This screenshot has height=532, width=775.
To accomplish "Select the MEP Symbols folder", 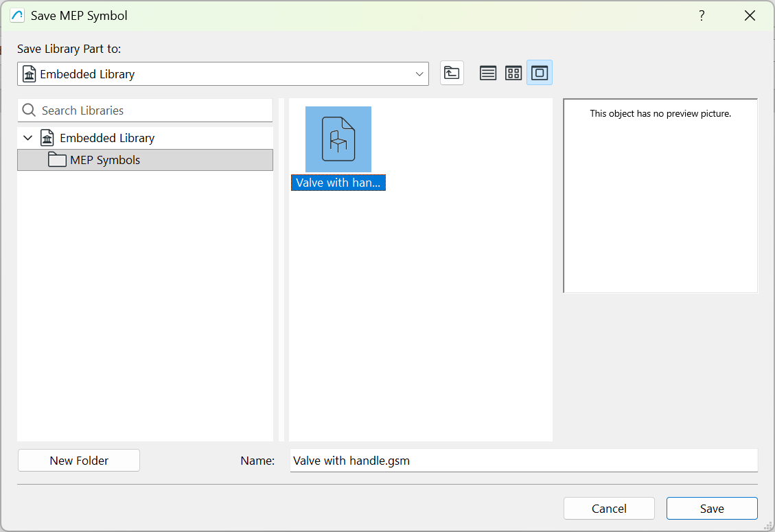I will point(145,160).
